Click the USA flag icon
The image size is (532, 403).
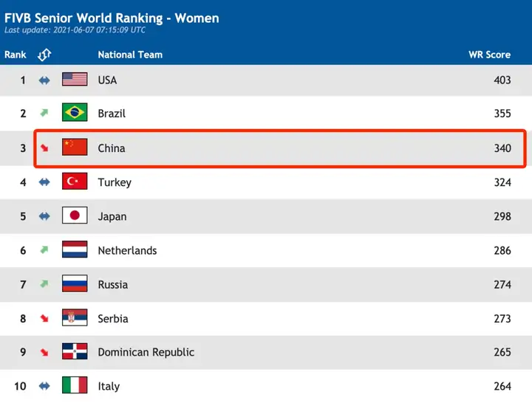coord(75,79)
